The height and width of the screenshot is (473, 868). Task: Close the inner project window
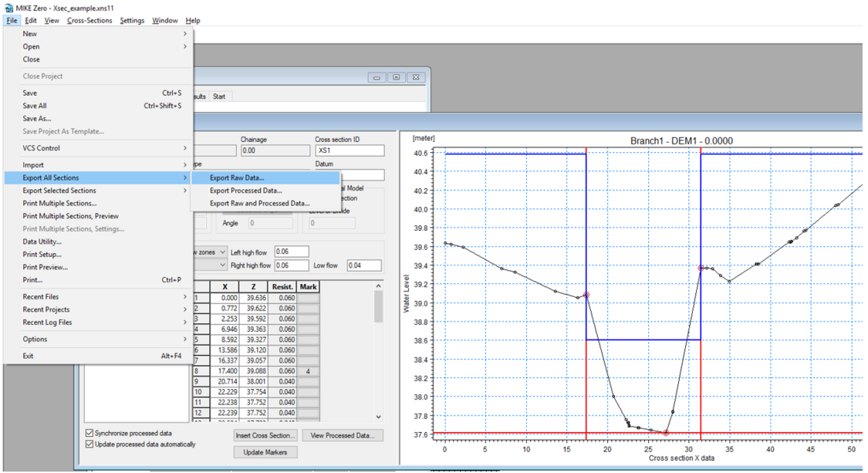415,77
